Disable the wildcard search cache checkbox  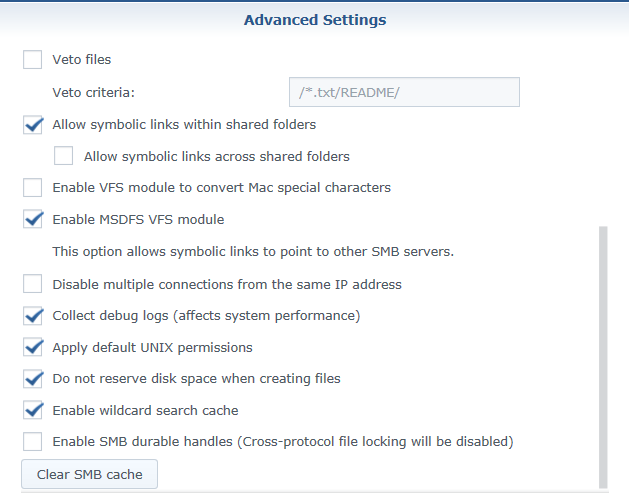point(32,410)
